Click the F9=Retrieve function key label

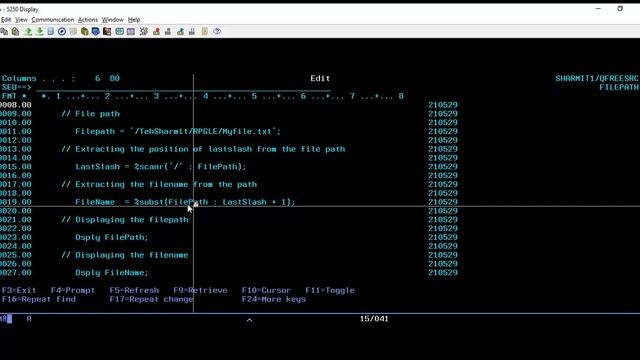(200, 290)
